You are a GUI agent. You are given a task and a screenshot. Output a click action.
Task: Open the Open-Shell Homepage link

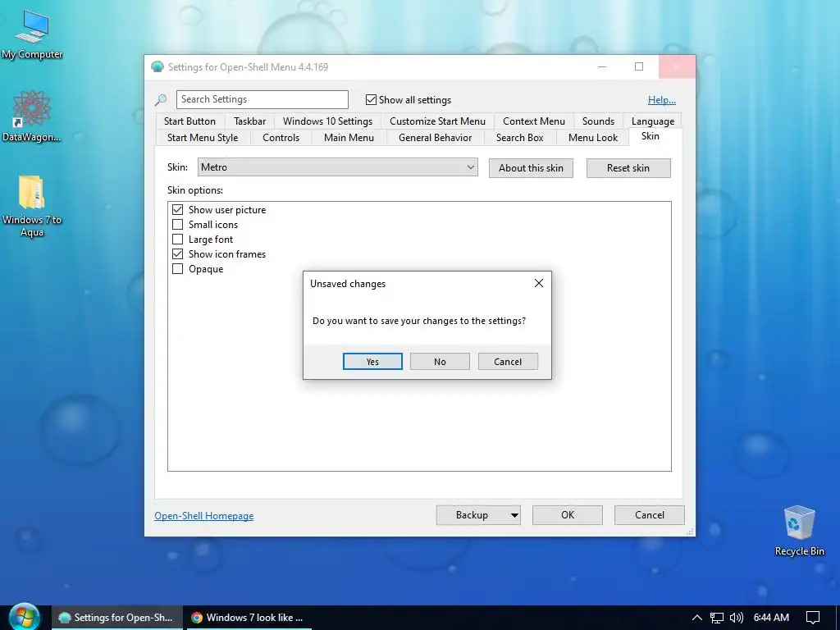click(203, 516)
